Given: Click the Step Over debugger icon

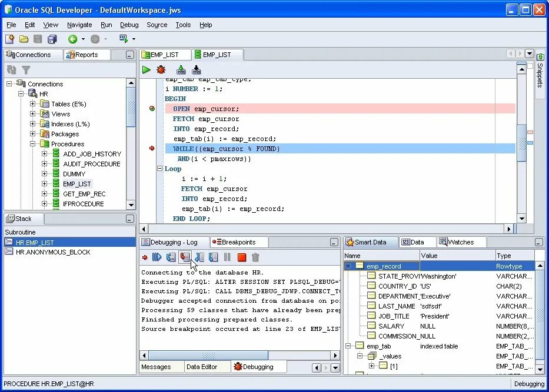Looking at the screenshot, I should tap(171, 257).
